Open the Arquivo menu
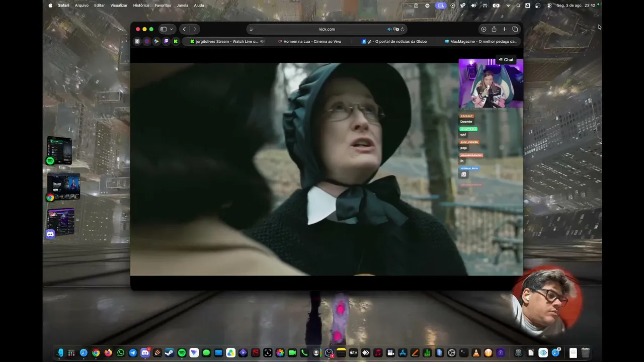Image resolution: width=644 pixels, height=362 pixels. tap(82, 6)
